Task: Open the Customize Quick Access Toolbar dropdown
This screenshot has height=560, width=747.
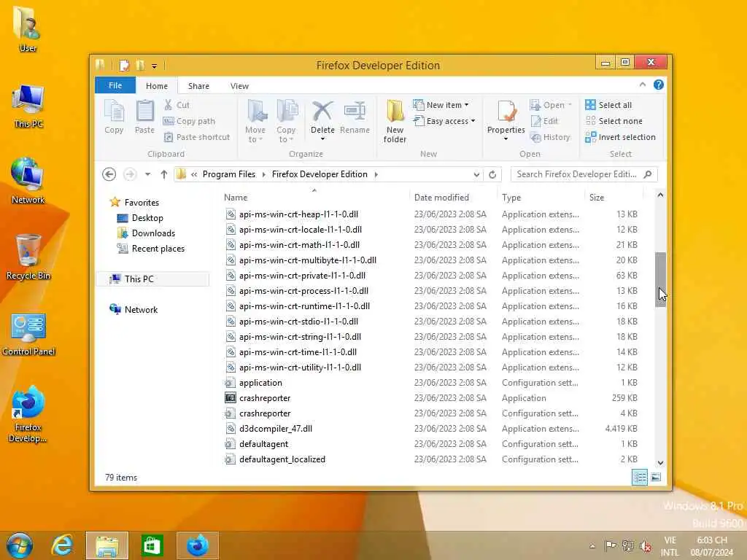Action: pos(155,66)
